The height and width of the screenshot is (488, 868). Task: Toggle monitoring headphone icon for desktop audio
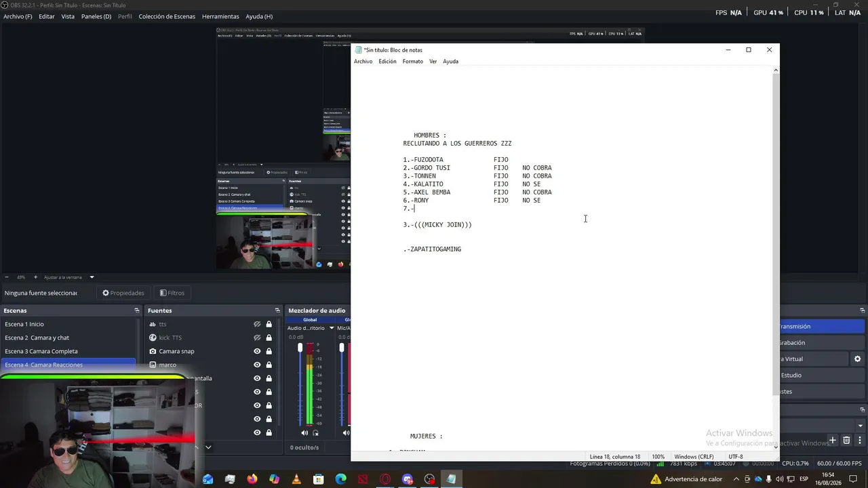pyautogui.click(x=315, y=432)
